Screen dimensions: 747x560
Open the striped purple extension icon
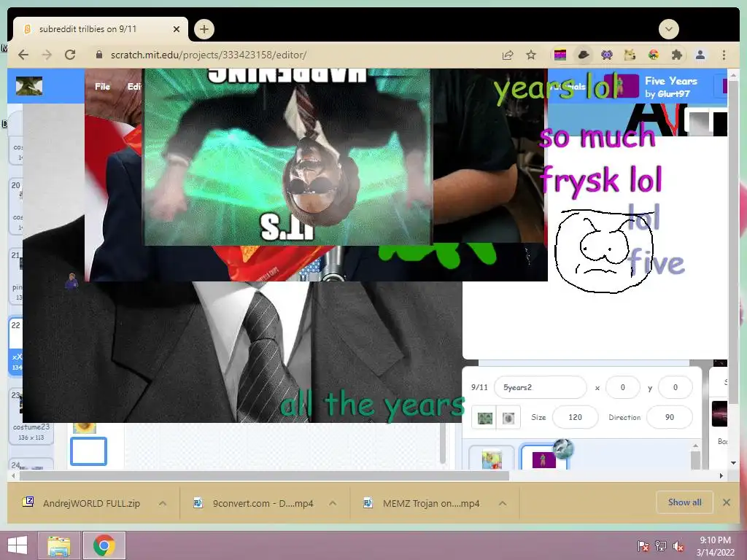(560, 55)
